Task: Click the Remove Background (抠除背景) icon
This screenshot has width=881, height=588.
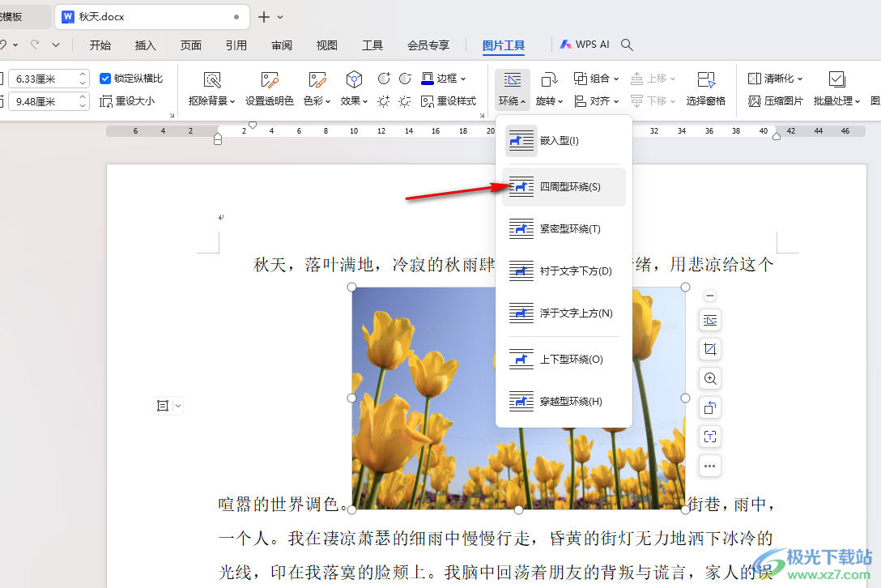Action: coord(212,80)
